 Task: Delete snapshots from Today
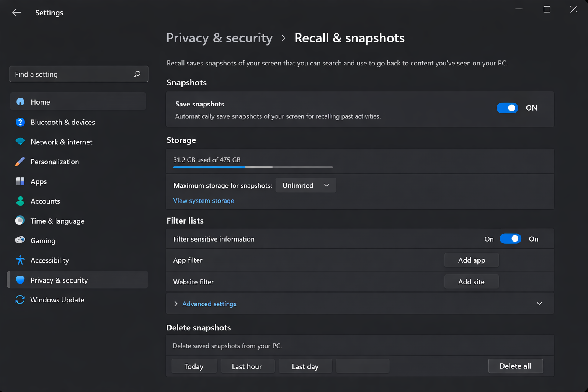[x=194, y=366]
